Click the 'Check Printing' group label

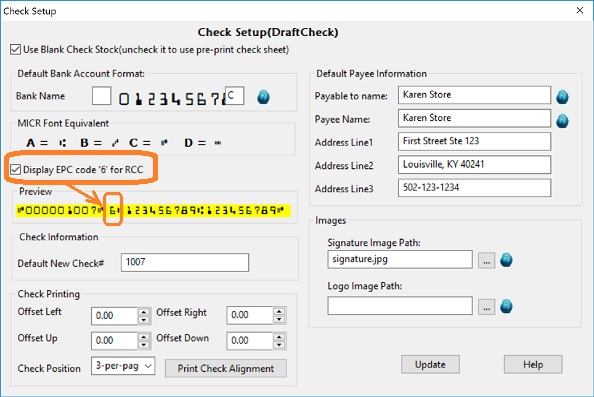48,294
